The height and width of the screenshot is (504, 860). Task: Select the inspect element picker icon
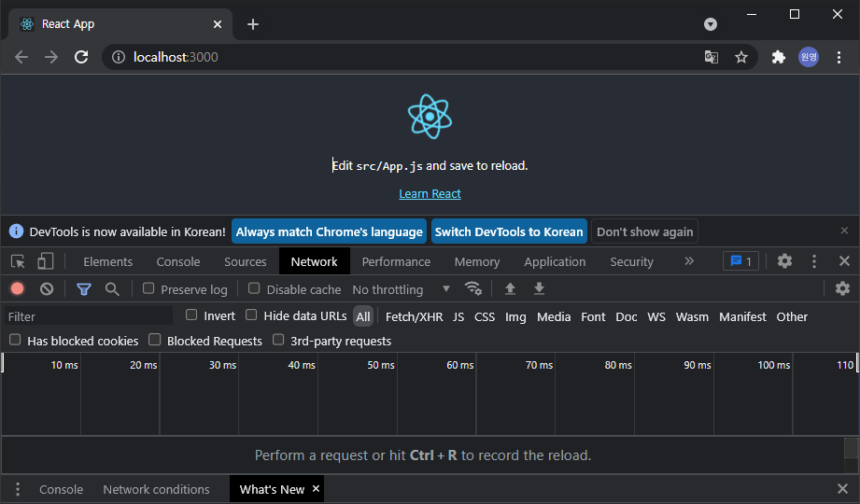coord(18,261)
